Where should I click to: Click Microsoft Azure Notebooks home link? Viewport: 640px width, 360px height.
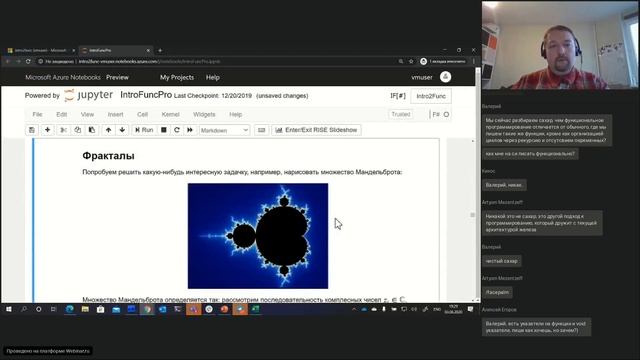[x=63, y=77]
